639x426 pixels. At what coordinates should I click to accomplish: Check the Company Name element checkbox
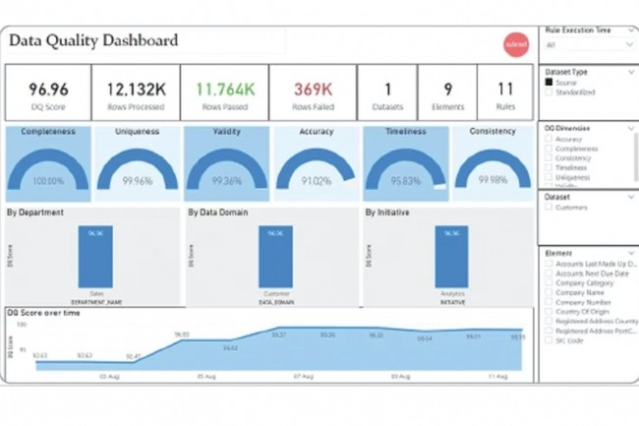(x=549, y=292)
